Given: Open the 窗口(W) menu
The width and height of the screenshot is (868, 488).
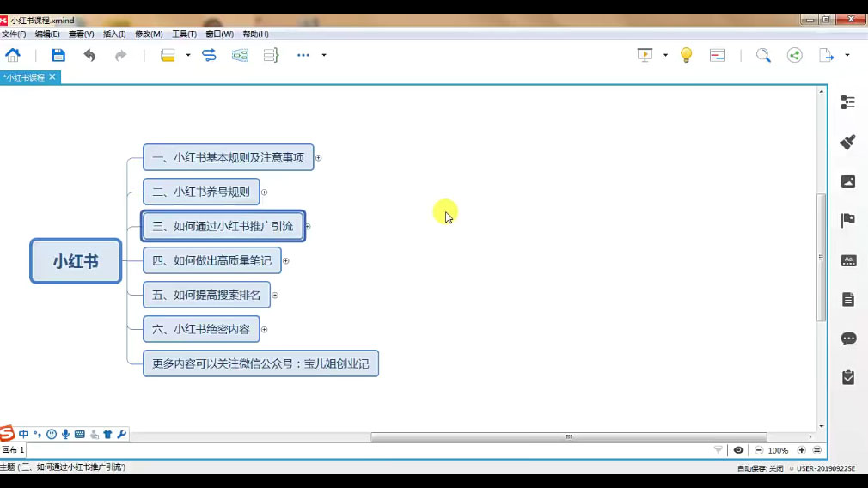Looking at the screenshot, I should click(x=219, y=34).
